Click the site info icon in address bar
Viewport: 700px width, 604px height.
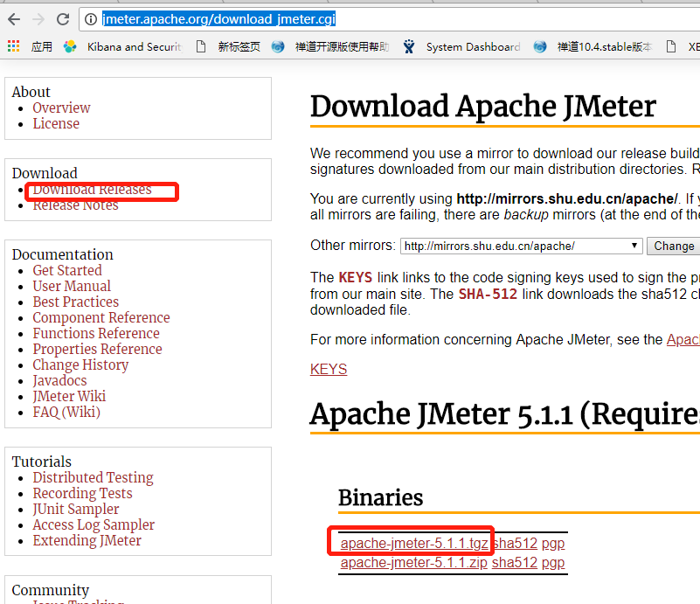(91, 19)
